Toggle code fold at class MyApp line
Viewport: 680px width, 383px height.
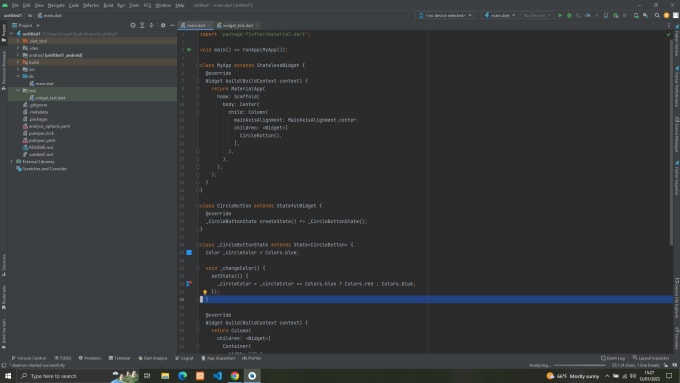point(198,65)
